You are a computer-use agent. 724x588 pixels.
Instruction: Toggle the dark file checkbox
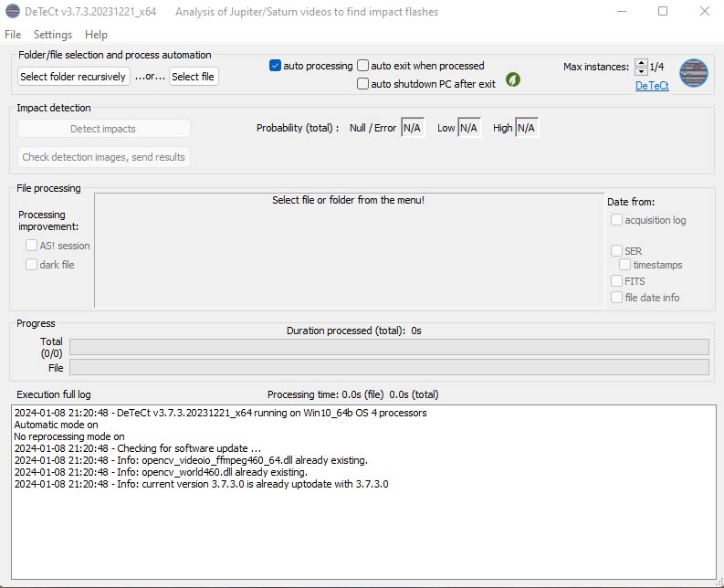(x=31, y=264)
